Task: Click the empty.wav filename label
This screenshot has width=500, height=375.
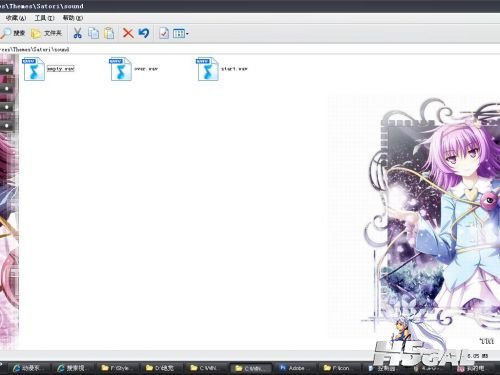Action: (x=60, y=69)
